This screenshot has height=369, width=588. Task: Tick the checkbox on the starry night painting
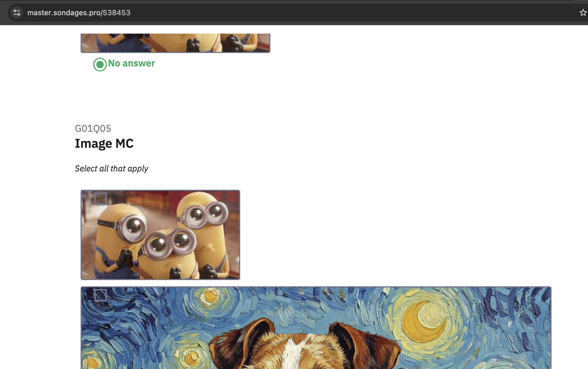(101, 295)
